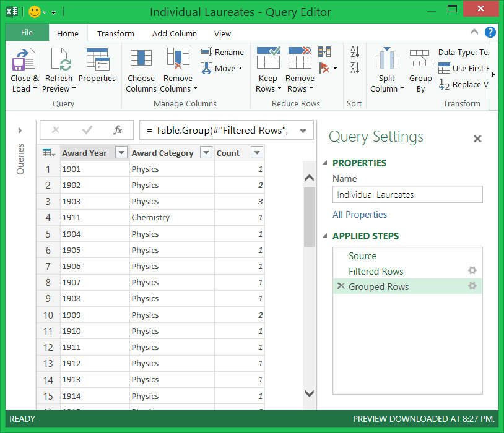This screenshot has height=433, width=504.
Task: Expand the formula bar dropdown arrow
Action: click(x=303, y=131)
